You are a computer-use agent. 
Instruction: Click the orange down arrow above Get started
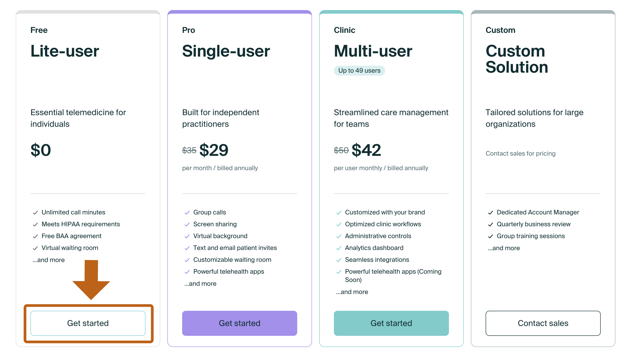pos(91,279)
